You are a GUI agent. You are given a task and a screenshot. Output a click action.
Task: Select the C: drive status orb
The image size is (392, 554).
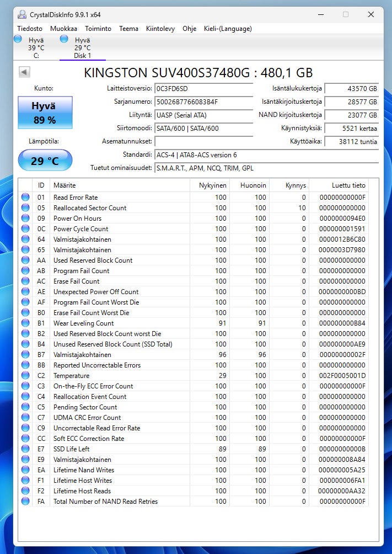(x=18, y=39)
